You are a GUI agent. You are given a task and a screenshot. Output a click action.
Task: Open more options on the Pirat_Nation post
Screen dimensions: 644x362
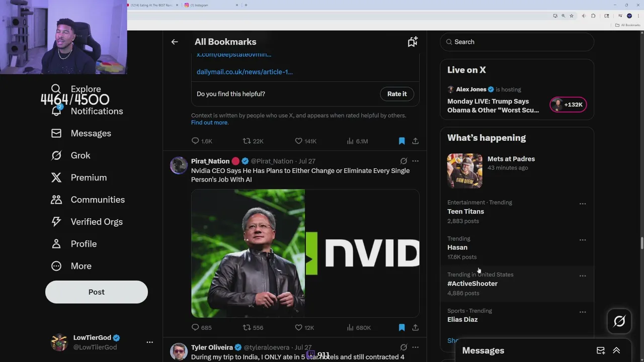(415, 161)
